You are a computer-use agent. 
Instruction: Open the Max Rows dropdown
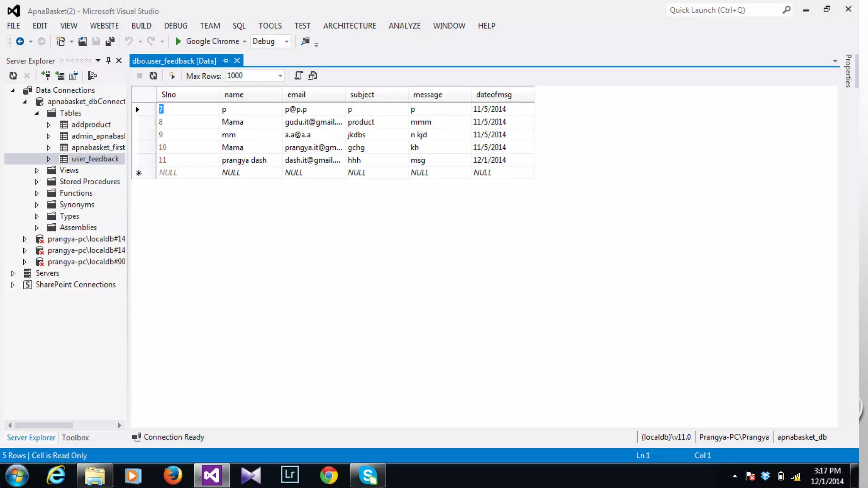click(280, 76)
